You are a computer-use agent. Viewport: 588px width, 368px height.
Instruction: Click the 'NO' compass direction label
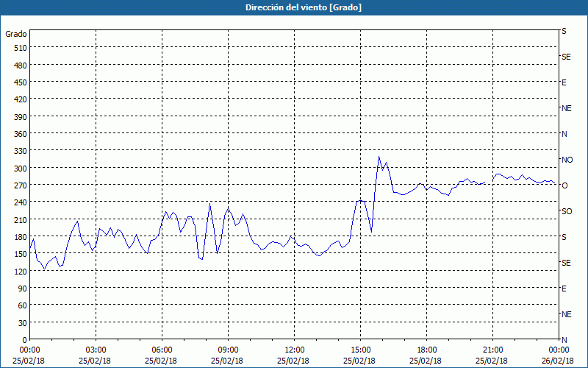click(567, 160)
